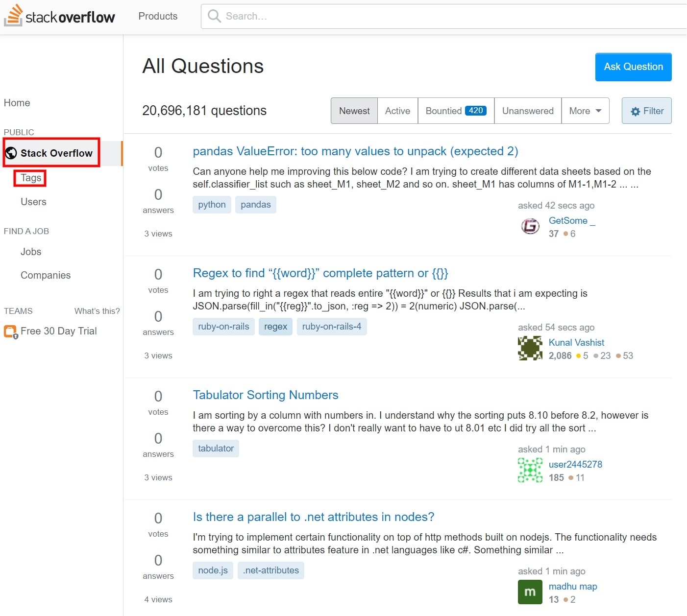Click the 420 bounty count badge
Image resolution: width=687 pixels, height=616 pixels.
coord(475,111)
